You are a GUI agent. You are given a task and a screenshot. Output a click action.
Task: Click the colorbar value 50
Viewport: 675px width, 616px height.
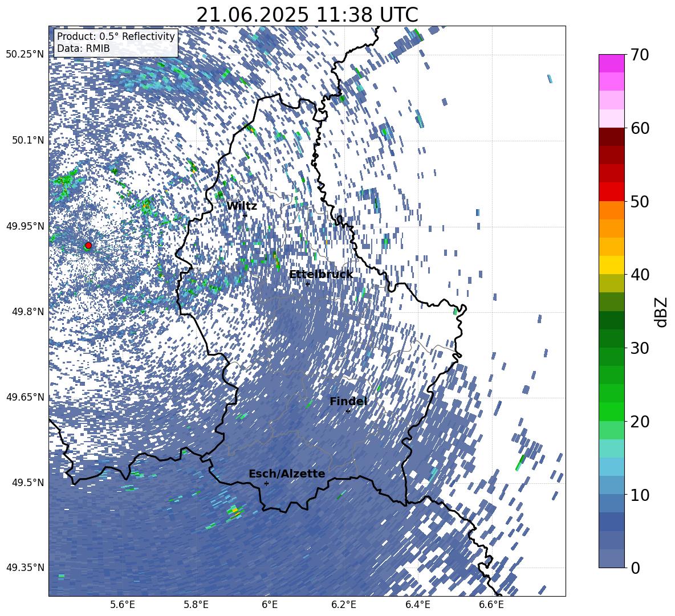(640, 201)
